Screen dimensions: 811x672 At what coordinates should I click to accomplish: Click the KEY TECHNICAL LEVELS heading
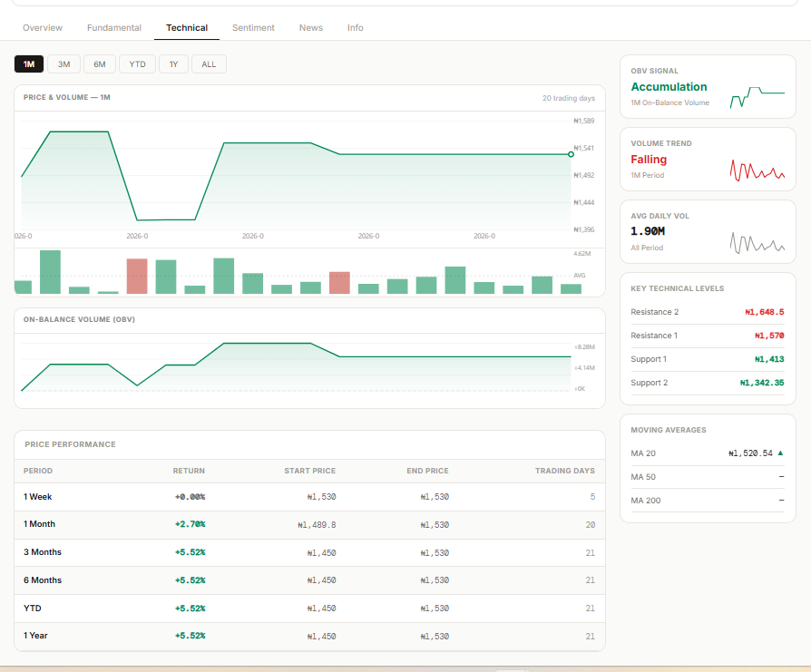pyautogui.click(x=677, y=288)
